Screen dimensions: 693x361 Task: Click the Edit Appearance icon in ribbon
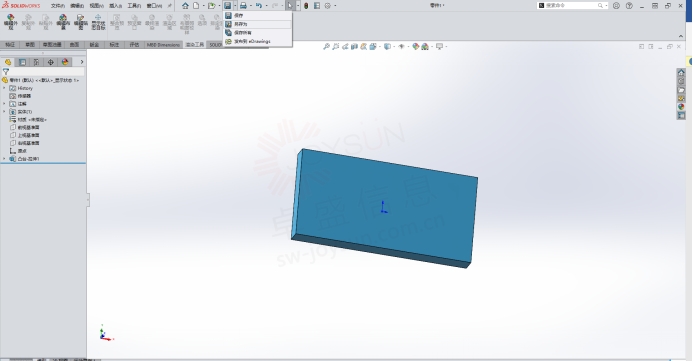click(11, 22)
